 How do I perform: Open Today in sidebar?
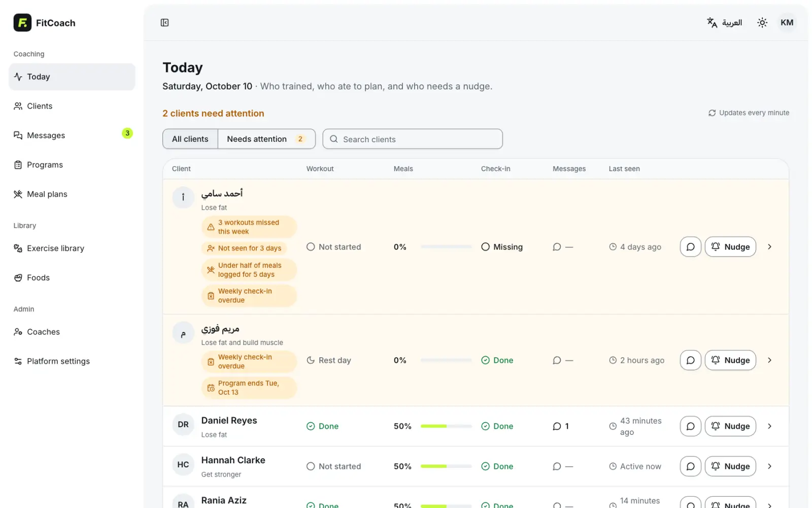click(x=72, y=77)
